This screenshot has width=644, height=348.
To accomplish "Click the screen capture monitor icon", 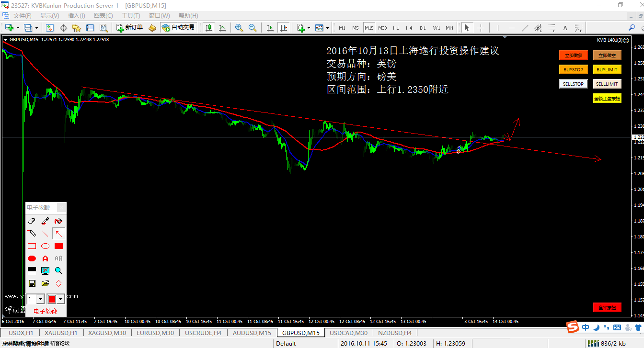I will tap(45, 270).
